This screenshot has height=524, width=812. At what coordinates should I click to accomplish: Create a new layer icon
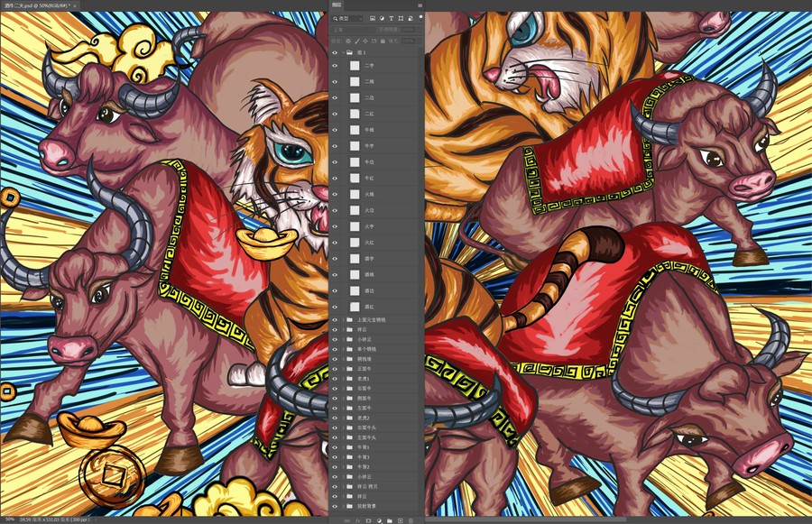(x=401, y=520)
